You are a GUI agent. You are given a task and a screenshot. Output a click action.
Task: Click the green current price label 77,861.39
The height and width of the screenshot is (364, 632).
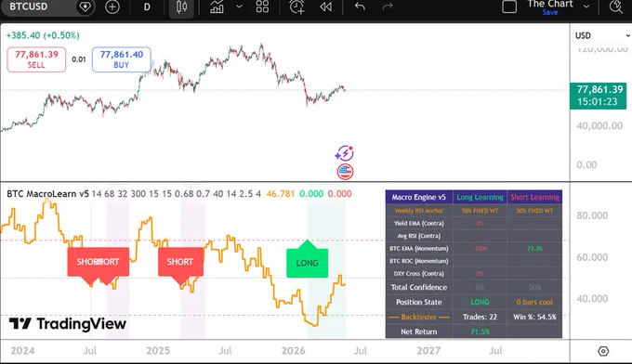coord(599,96)
